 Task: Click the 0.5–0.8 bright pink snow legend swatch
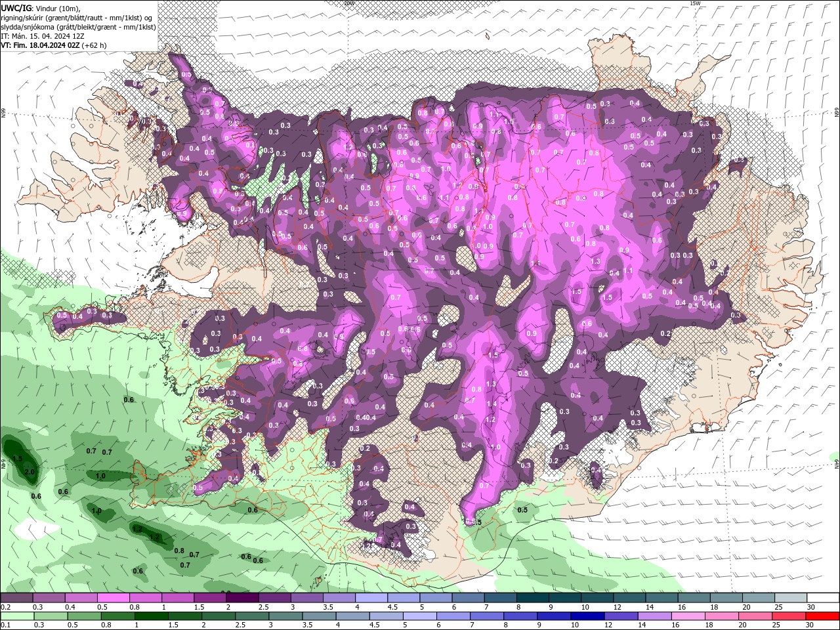pyautogui.click(x=113, y=598)
